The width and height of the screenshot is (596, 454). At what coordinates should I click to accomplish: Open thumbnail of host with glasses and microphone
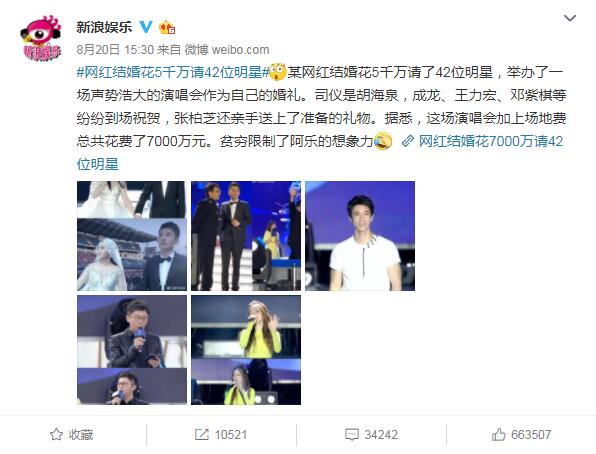pos(132,350)
